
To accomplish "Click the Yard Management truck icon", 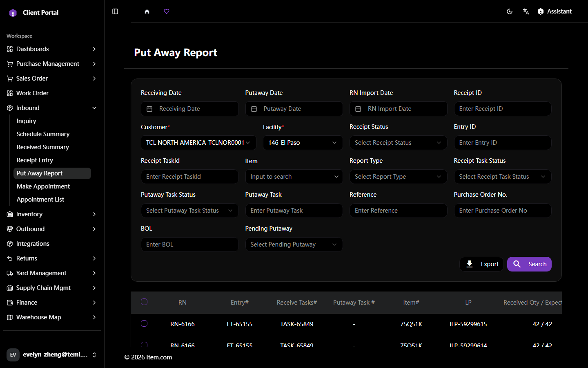I will point(10,273).
